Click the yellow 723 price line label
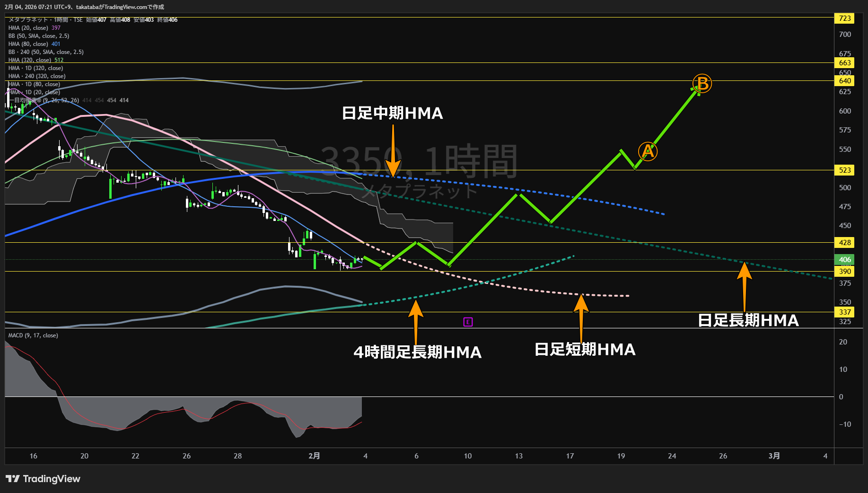Viewport: 868px width, 493px height. pos(845,18)
